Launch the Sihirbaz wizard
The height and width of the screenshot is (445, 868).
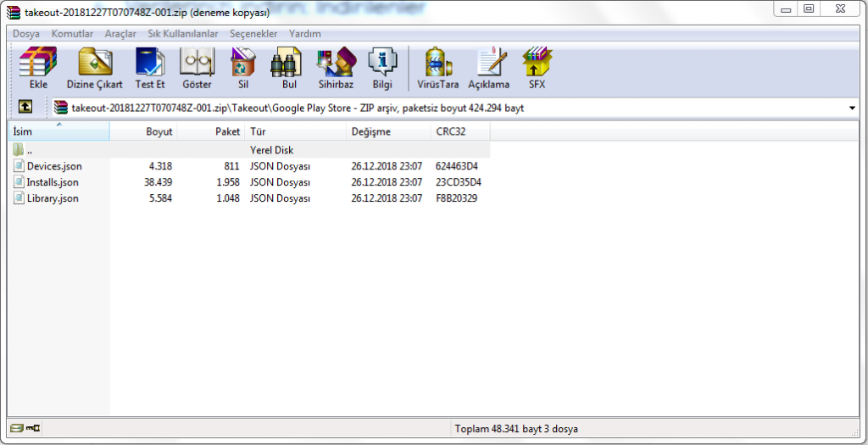336,61
